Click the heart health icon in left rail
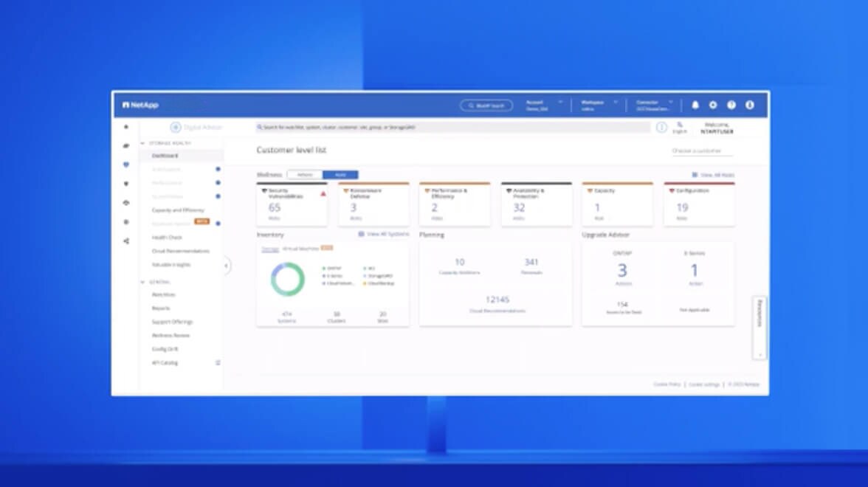This screenshot has height=487, width=868. tap(126, 165)
